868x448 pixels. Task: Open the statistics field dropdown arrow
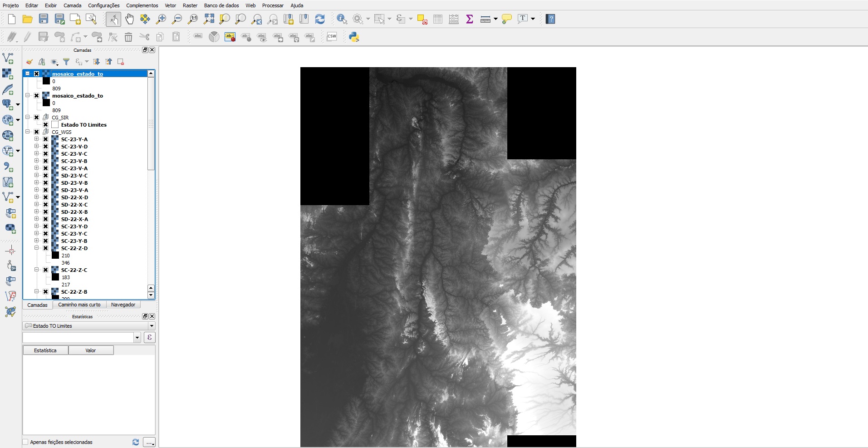(x=137, y=337)
